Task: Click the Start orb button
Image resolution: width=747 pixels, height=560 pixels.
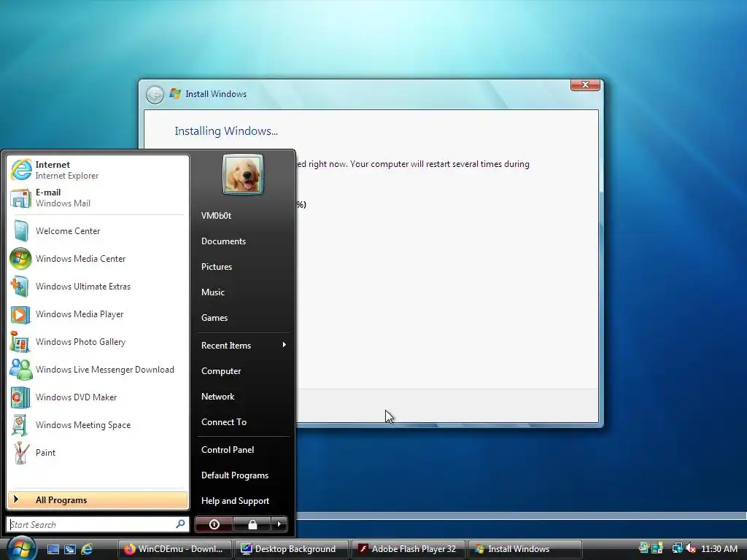Action: pyautogui.click(x=20, y=548)
